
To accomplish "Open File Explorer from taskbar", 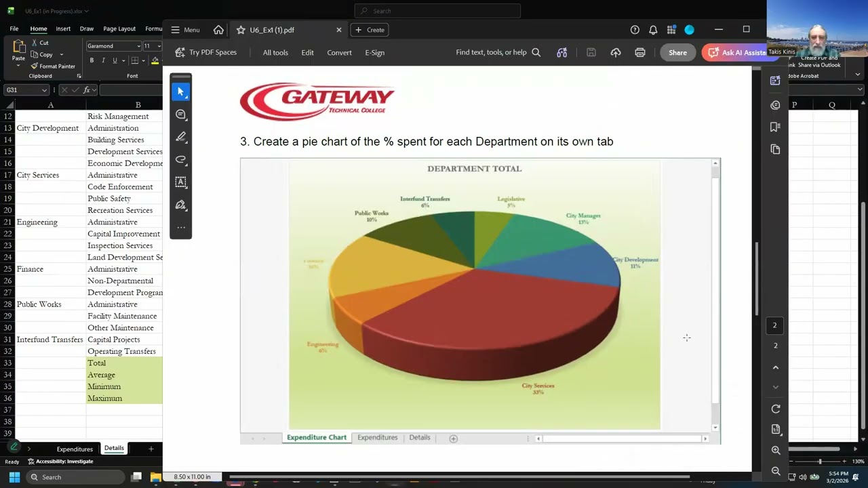I will (155, 477).
